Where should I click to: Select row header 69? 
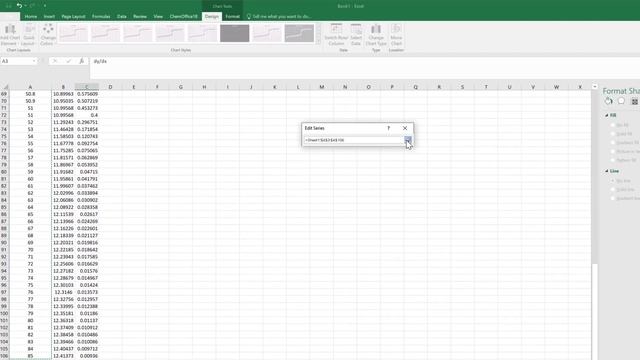(x=4, y=94)
